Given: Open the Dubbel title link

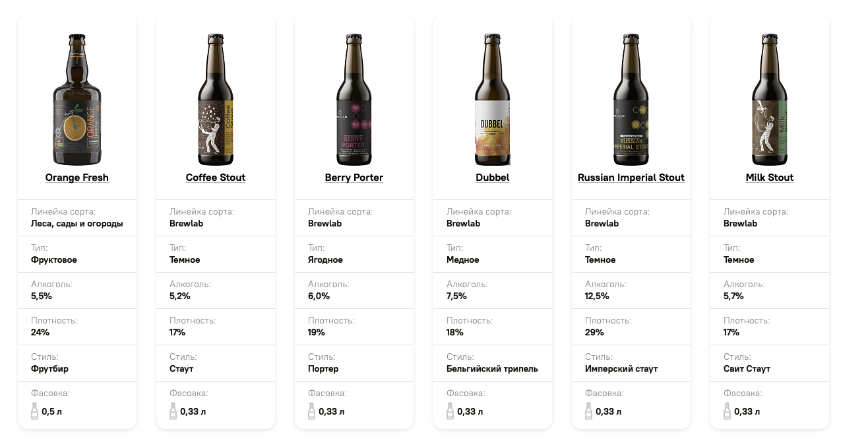Looking at the screenshot, I should (493, 178).
